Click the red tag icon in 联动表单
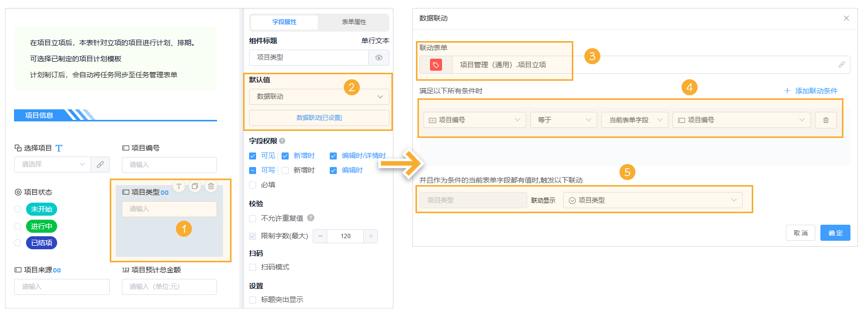 click(436, 65)
